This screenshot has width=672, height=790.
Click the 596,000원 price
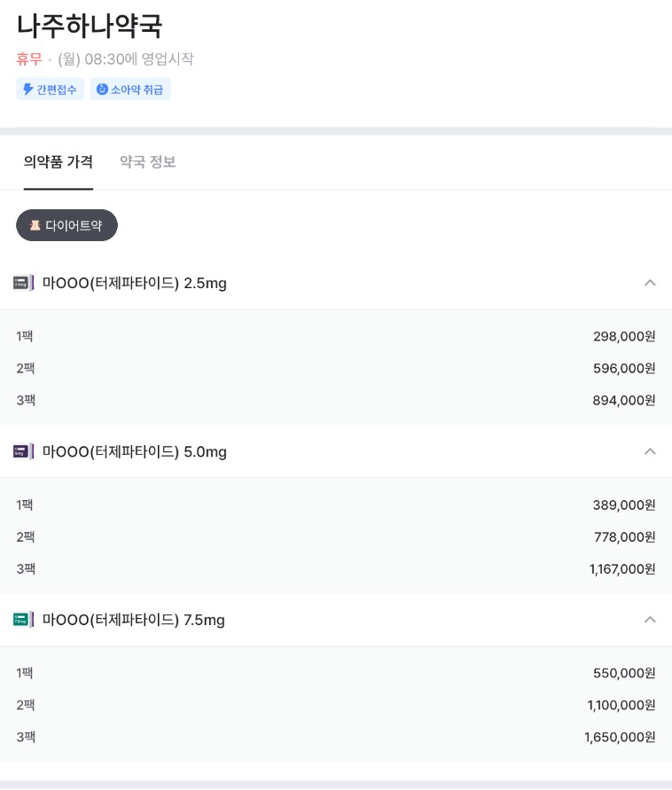point(624,368)
